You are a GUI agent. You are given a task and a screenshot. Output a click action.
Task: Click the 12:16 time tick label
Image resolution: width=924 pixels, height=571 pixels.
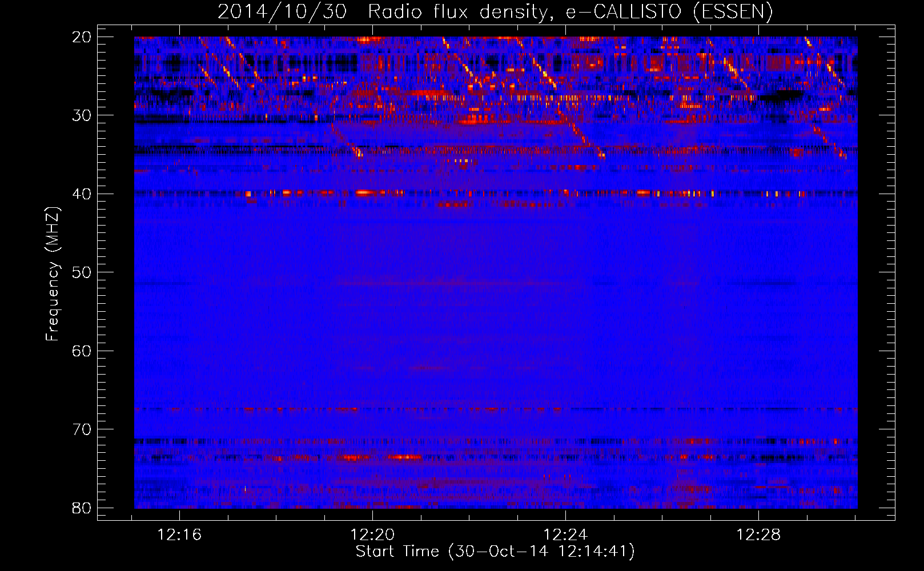tap(180, 535)
